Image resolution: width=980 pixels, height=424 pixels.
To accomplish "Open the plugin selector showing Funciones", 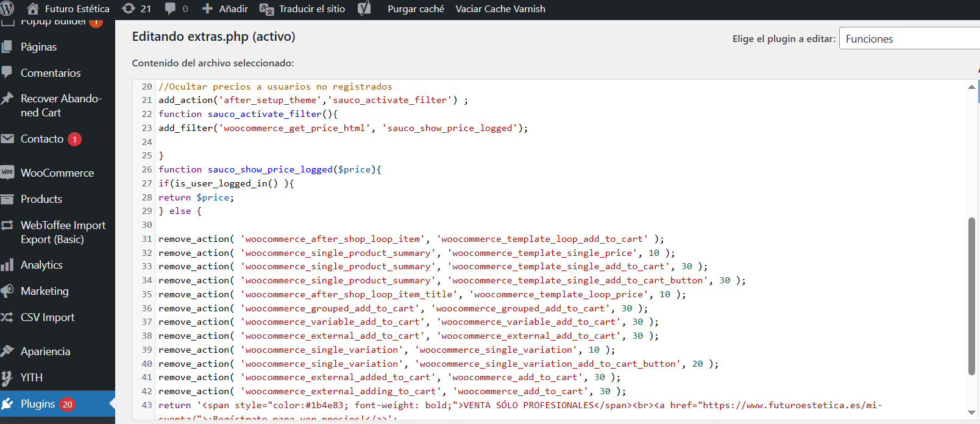I will [909, 38].
